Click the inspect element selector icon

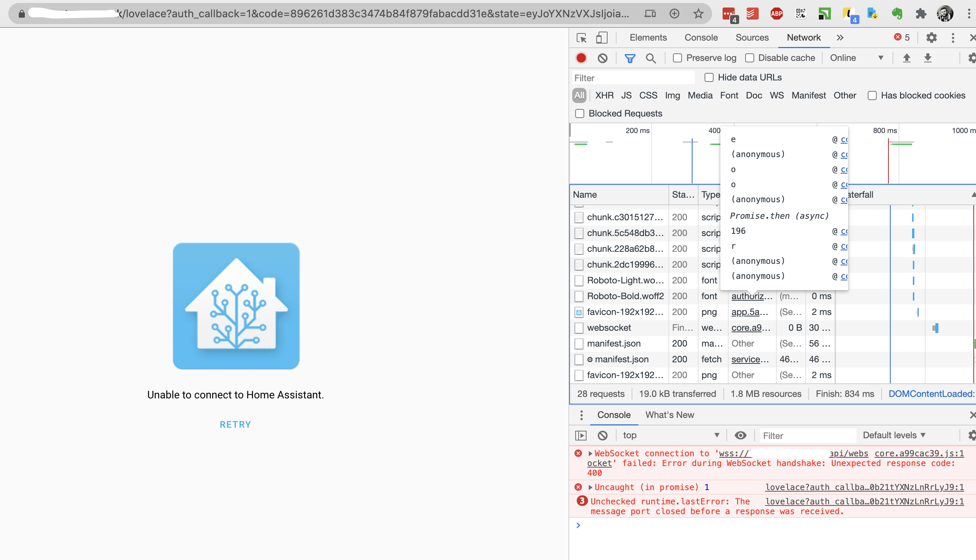[x=581, y=38]
